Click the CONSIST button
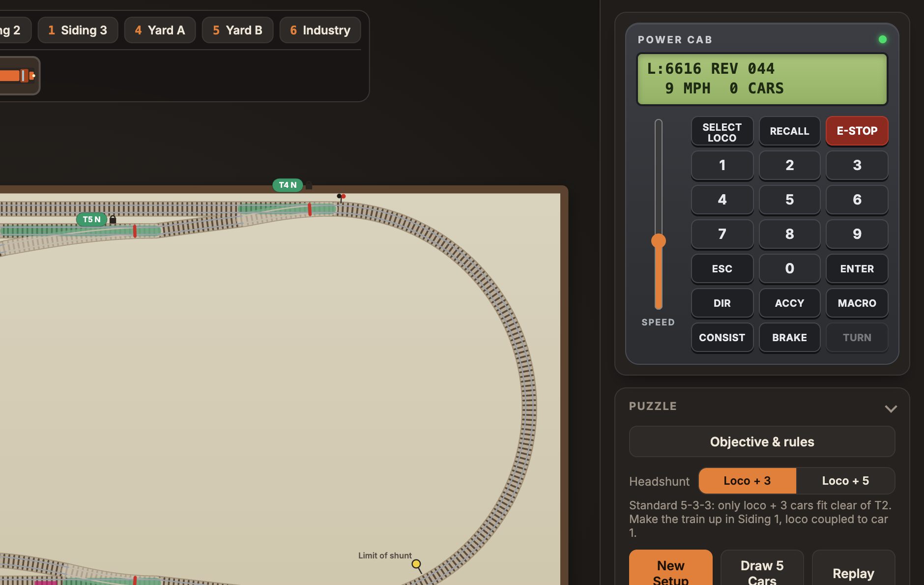Image resolution: width=924 pixels, height=585 pixels. click(722, 337)
